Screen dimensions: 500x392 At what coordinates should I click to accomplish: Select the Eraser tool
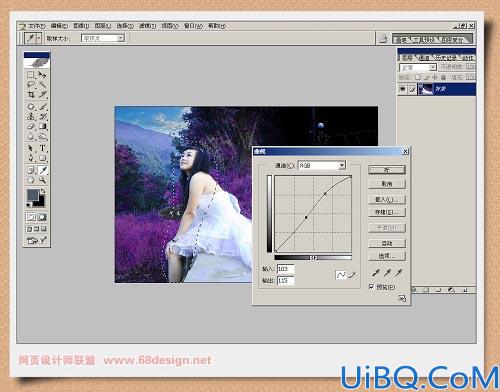point(31,126)
